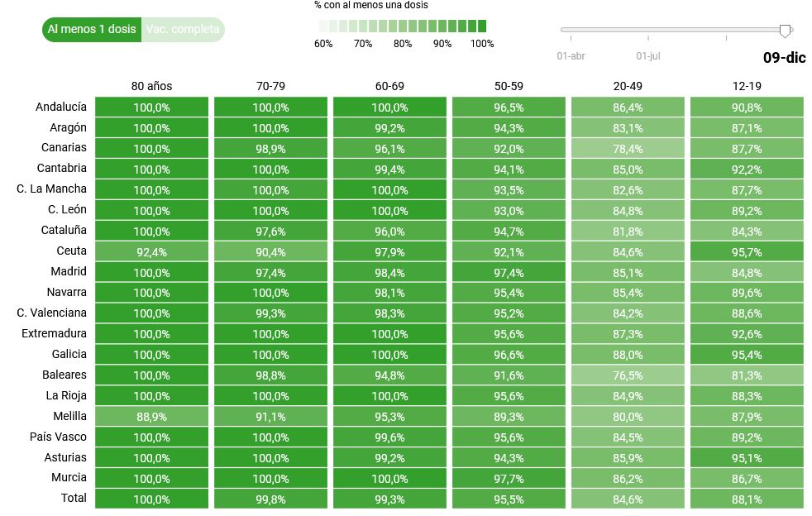Click the darkest 100% legend swatch
The image size is (812, 516).
click(x=481, y=26)
